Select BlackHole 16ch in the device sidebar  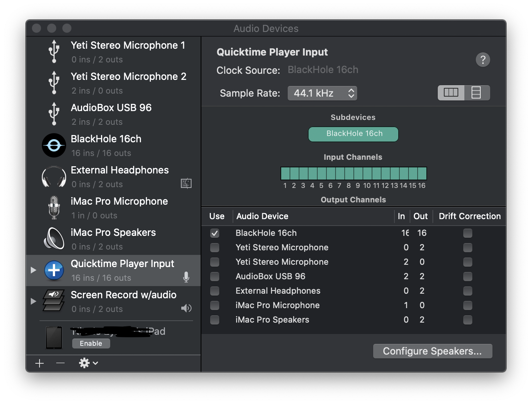113,145
